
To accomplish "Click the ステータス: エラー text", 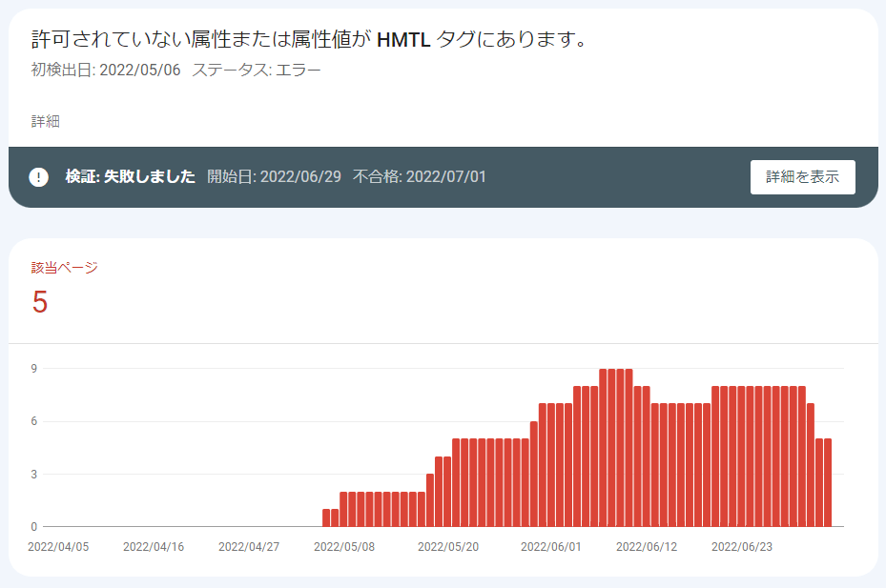I will [257, 71].
